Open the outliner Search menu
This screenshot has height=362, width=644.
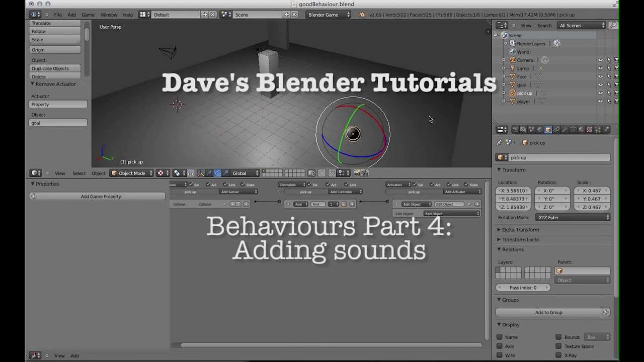point(544,25)
